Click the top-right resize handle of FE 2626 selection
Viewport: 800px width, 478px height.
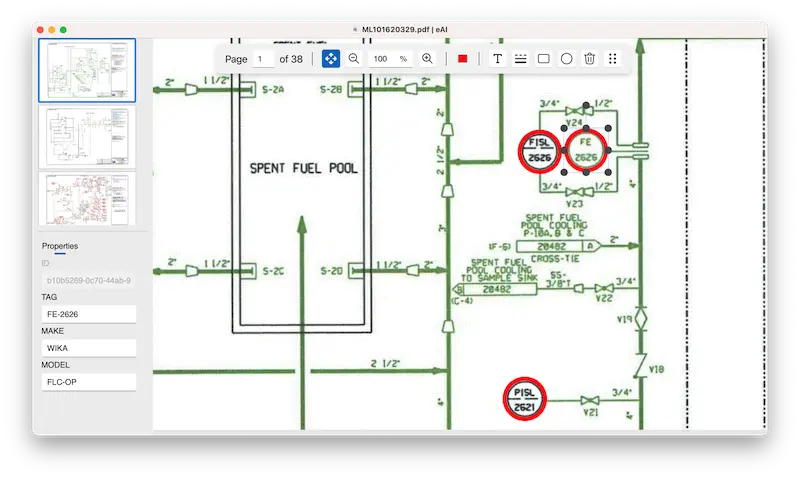608,129
